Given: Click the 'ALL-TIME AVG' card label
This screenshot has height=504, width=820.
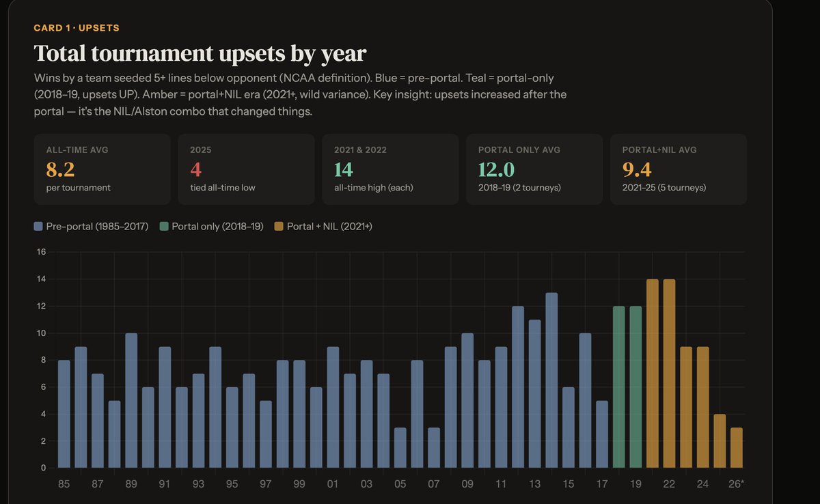Looking at the screenshot, I should pos(77,149).
